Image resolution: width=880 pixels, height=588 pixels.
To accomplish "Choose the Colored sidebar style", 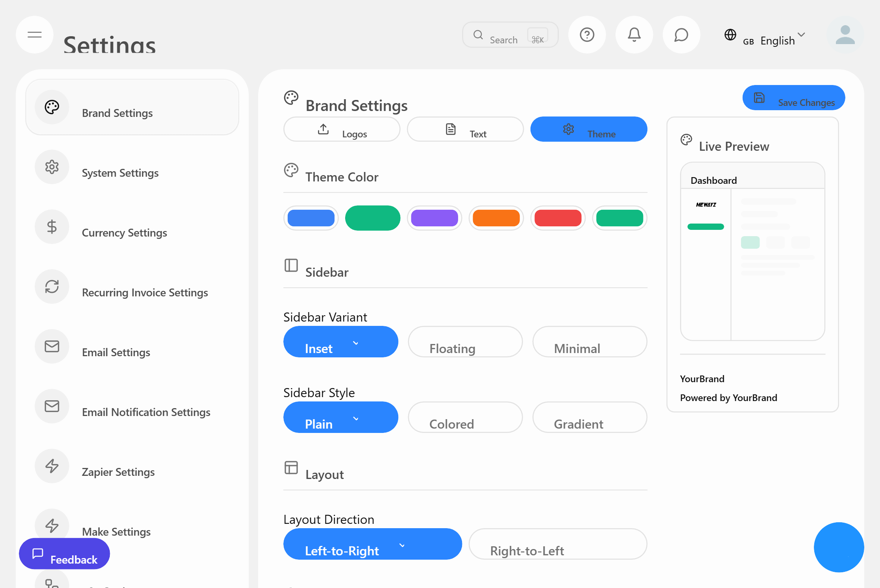I will click(465, 417).
